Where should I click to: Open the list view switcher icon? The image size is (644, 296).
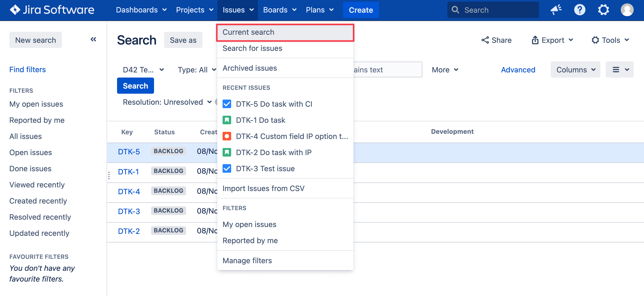[619, 70]
